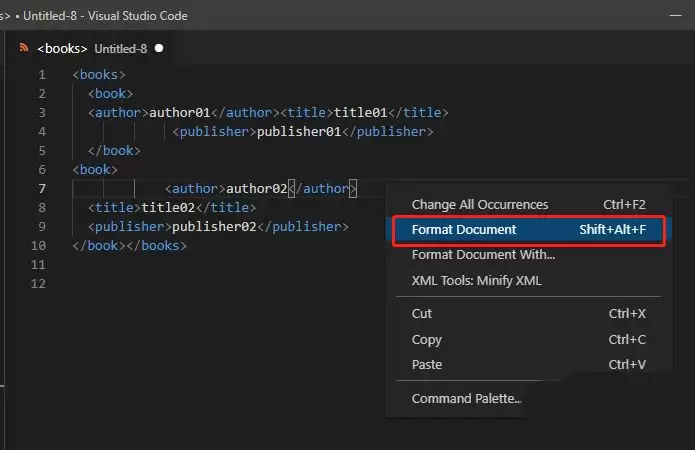Choose Cut in the context menu
This screenshot has height=450, width=695.
(422, 314)
